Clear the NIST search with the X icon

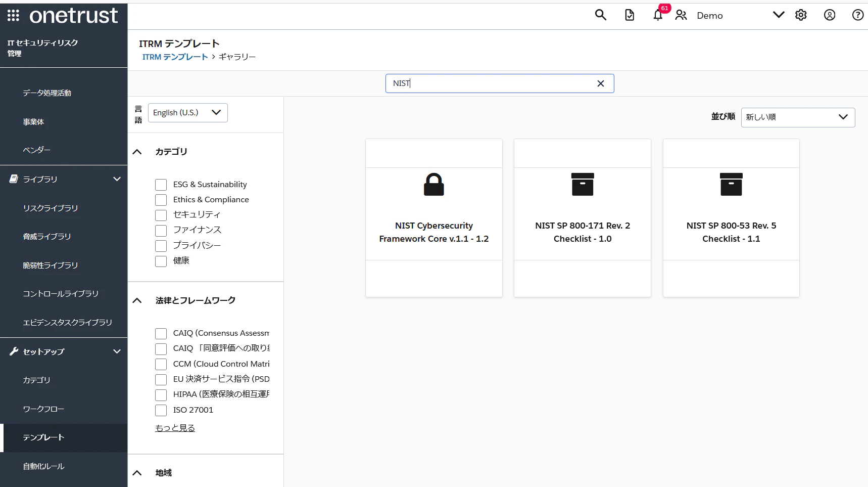(x=601, y=83)
